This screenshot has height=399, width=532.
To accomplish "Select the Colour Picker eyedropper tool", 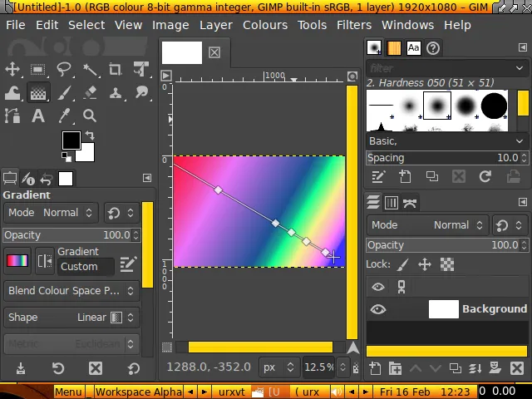I will (64, 116).
